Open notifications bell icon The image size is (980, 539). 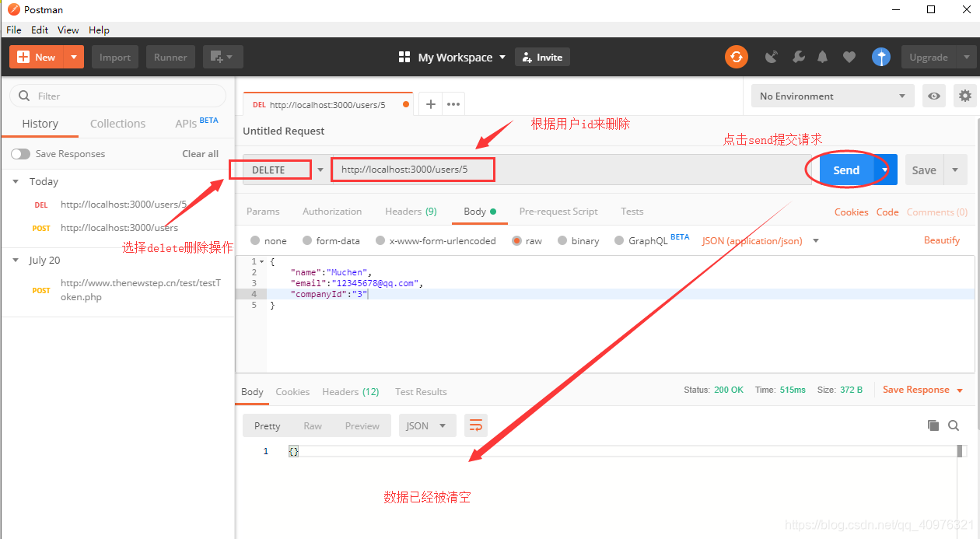coord(823,57)
